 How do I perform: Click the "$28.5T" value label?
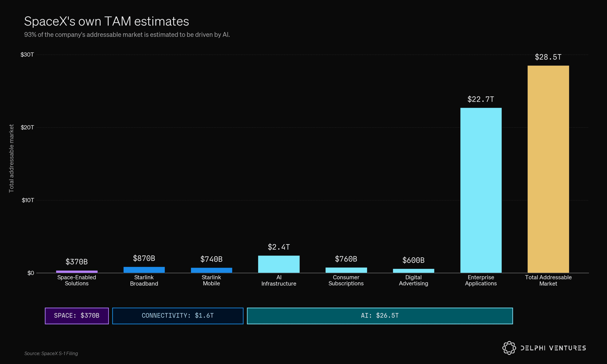[x=548, y=57]
